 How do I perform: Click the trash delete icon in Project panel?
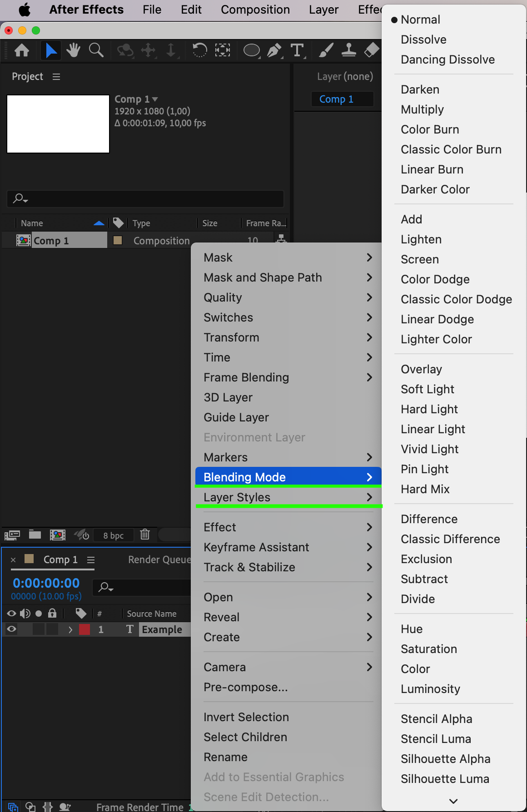click(x=145, y=535)
